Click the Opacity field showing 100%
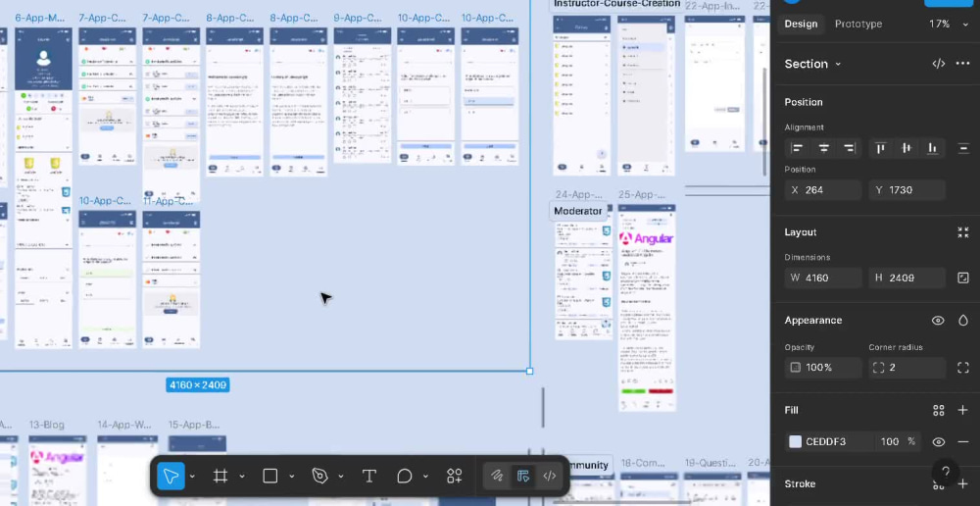Screen dimensions: 980x506 coord(823,367)
